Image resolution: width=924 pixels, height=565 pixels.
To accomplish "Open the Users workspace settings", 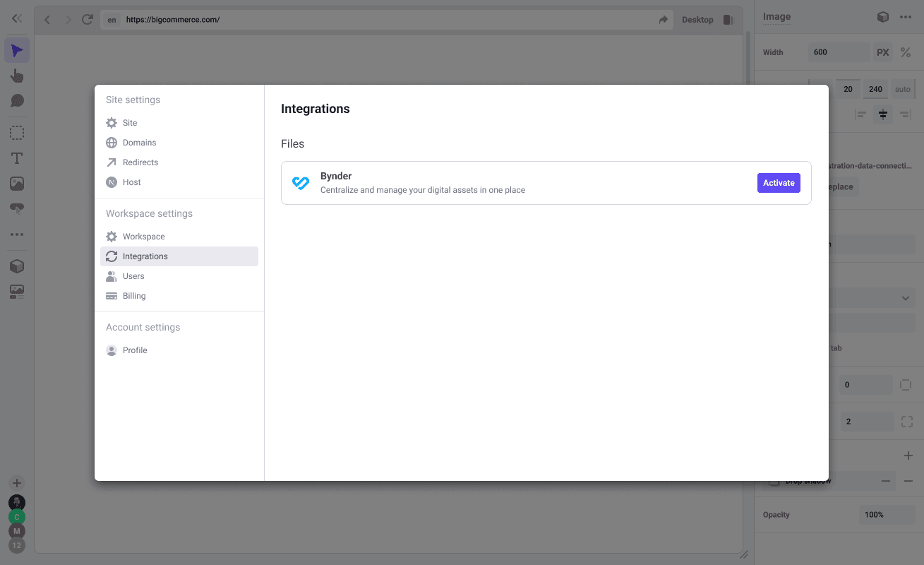I will pos(134,275).
